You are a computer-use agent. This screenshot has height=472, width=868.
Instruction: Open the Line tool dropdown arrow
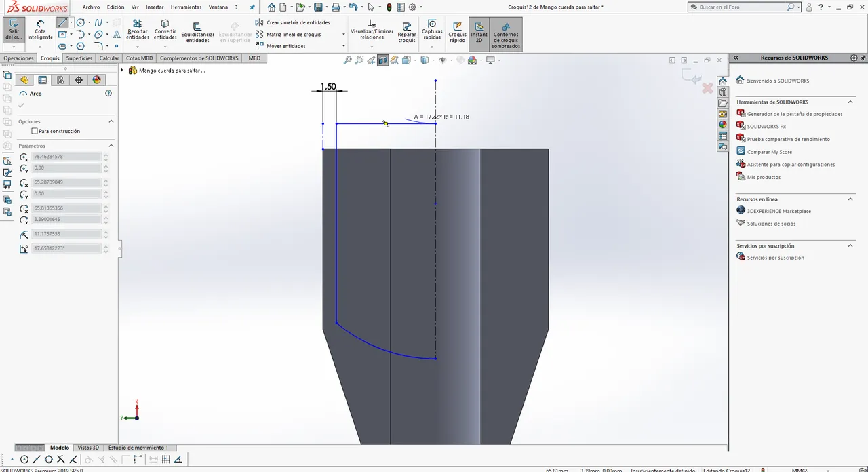[x=71, y=23]
